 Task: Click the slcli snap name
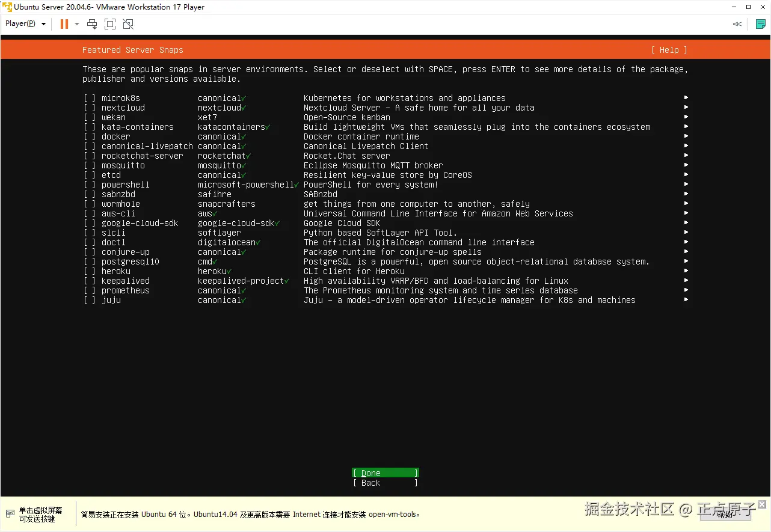pos(113,233)
